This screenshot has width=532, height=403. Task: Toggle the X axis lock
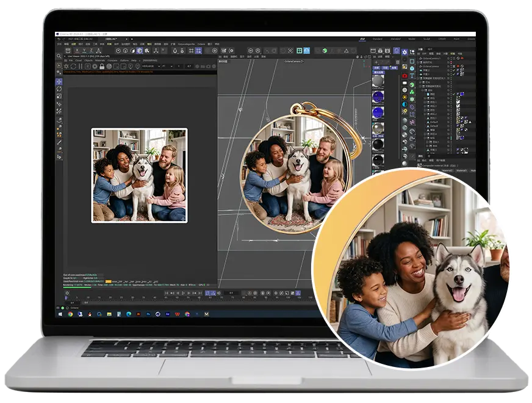pos(77,51)
